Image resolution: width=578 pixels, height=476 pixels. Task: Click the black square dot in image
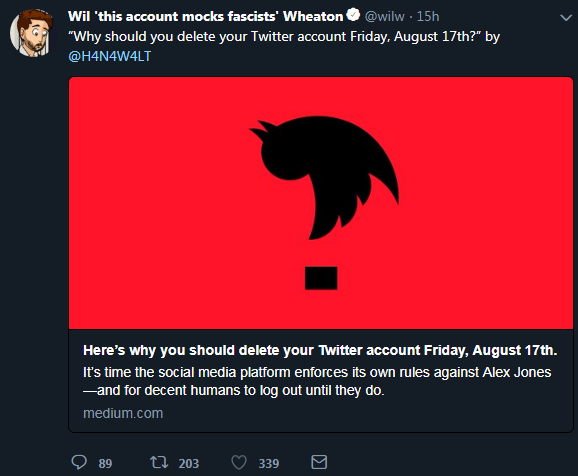[x=321, y=278]
